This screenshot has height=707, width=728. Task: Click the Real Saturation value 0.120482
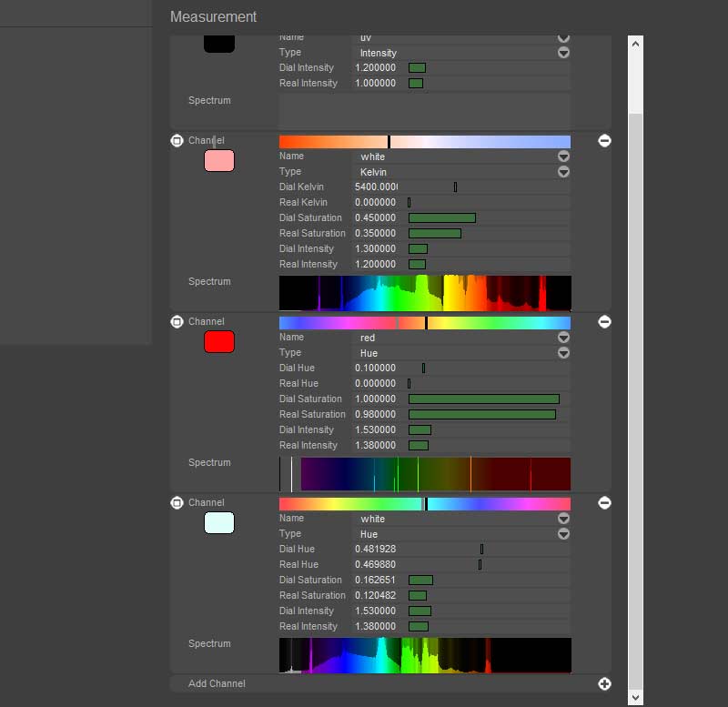click(x=375, y=595)
